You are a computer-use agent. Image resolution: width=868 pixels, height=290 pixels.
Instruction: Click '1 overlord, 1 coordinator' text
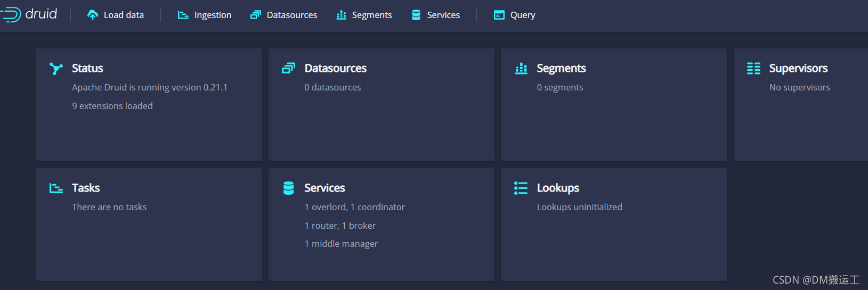click(x=355, y=207)
